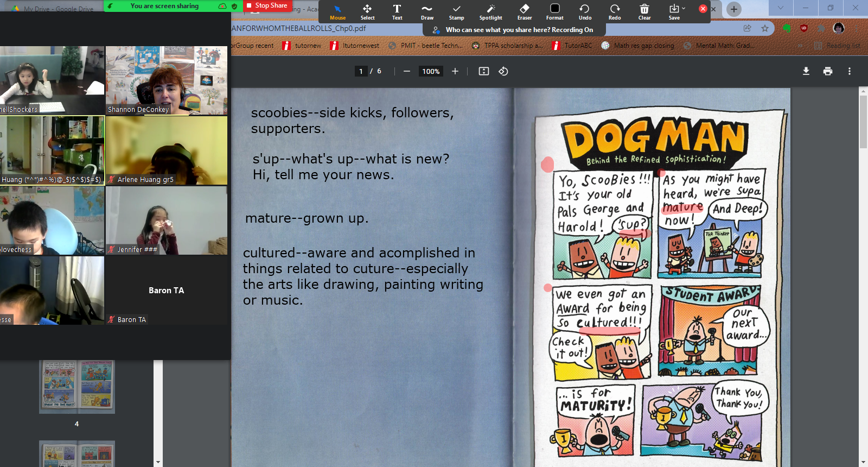Open the PDF viewer more actions menu
The width and height of the screenshot is (868, 467).
(850, 71)
